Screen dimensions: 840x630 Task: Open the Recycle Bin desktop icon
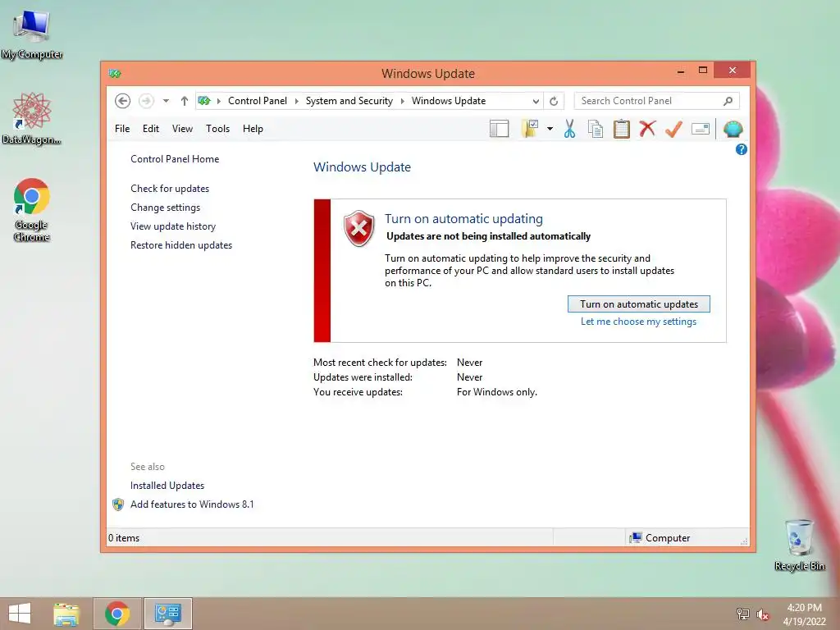click(x=799, y=545)
